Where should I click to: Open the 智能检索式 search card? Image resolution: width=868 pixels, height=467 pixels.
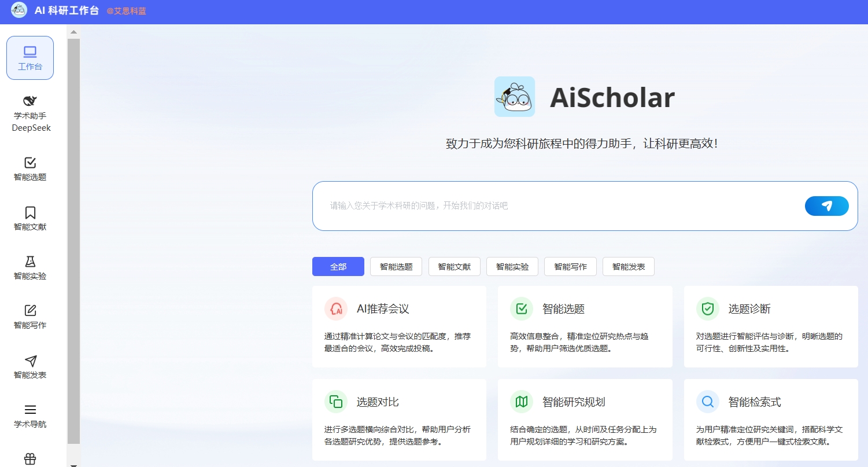[770, 420]
